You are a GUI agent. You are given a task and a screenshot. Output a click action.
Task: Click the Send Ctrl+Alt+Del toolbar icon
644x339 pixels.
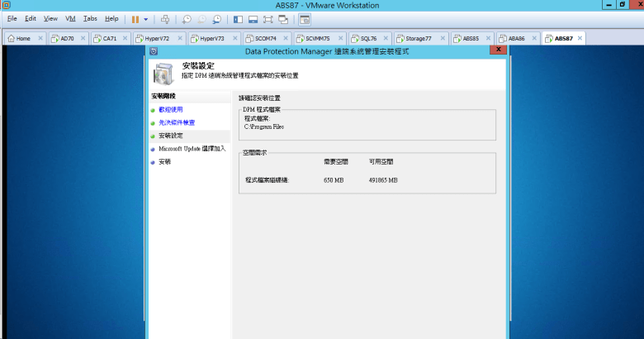(165, 18)
